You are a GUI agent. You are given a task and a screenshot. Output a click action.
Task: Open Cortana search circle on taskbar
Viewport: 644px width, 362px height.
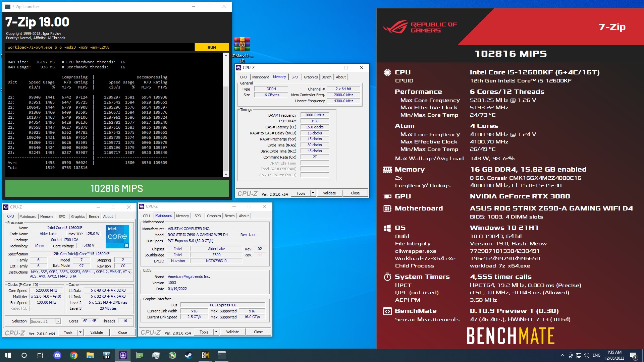(x=24, y=355)
